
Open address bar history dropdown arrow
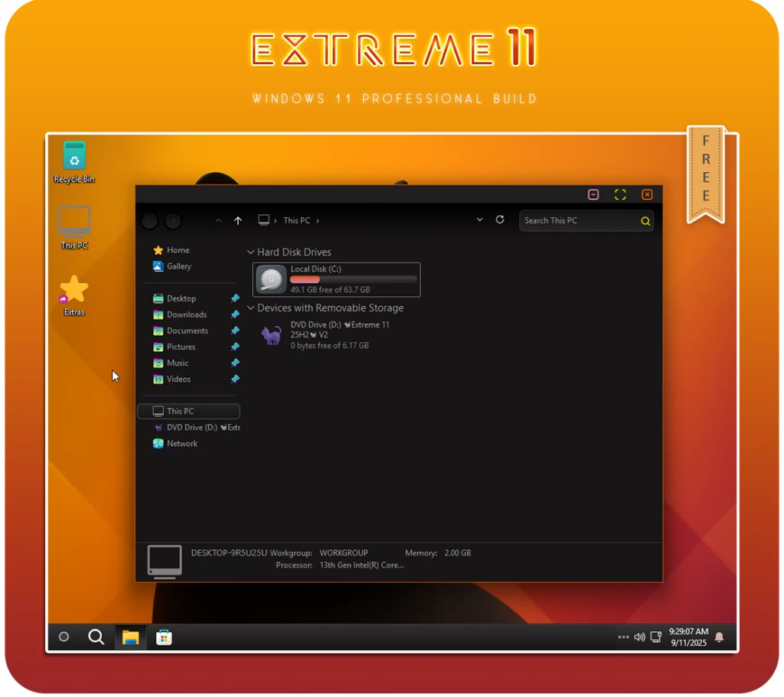click(x=480, y=220)
